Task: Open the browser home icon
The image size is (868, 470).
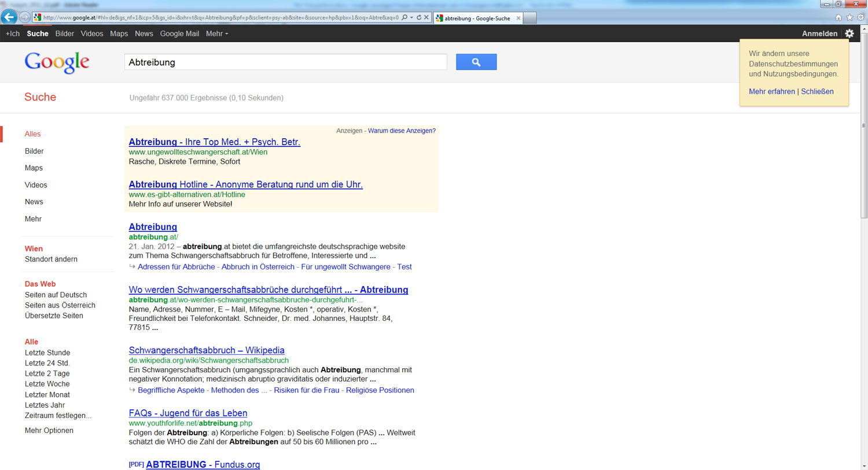Action: (838, 17)
